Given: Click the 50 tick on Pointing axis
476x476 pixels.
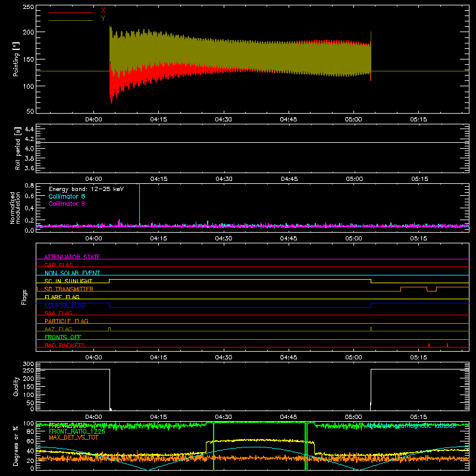Looking at the screenshot, I should point(30,111).
